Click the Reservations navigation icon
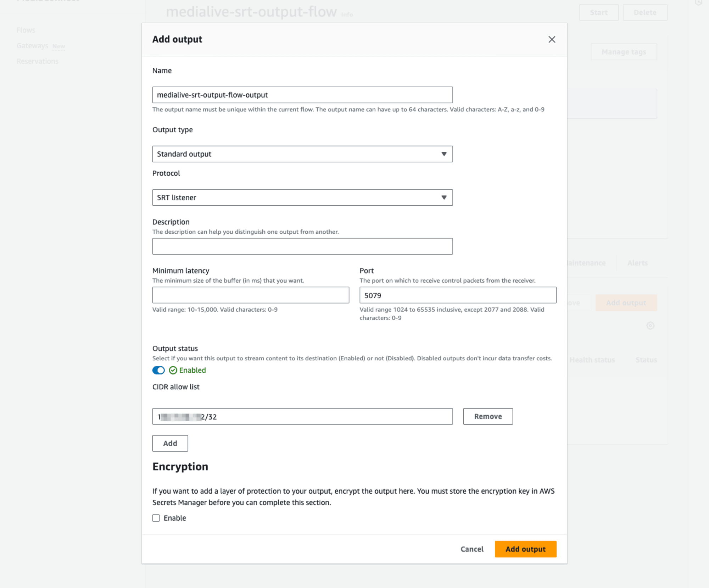Image resolution: width=709 pixels, height=588 pixels. 38,61
